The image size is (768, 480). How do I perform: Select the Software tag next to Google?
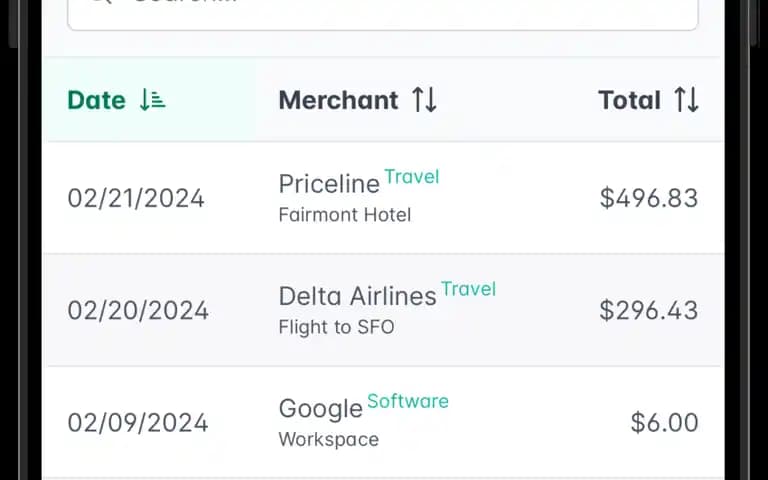coord(408,401)
